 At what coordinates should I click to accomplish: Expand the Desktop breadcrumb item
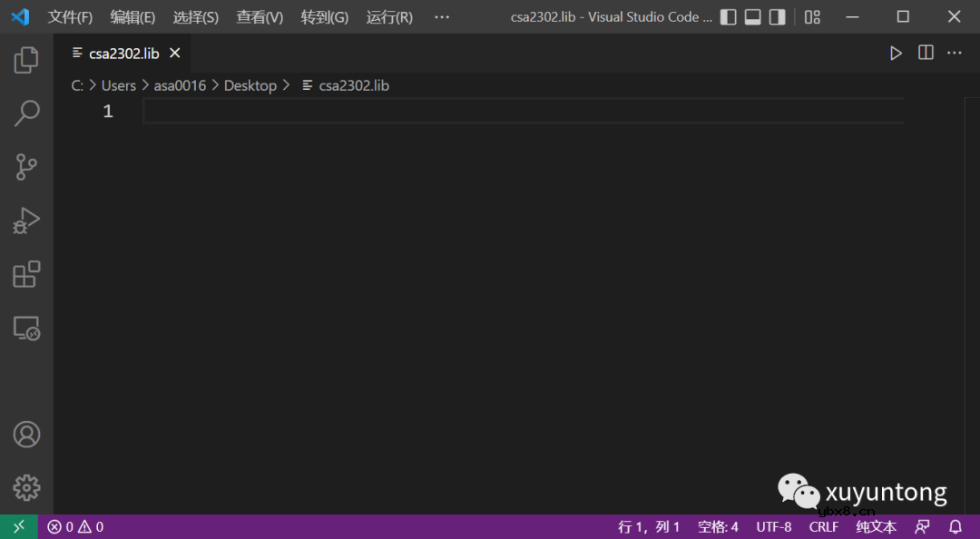click(x=250, y=84)
